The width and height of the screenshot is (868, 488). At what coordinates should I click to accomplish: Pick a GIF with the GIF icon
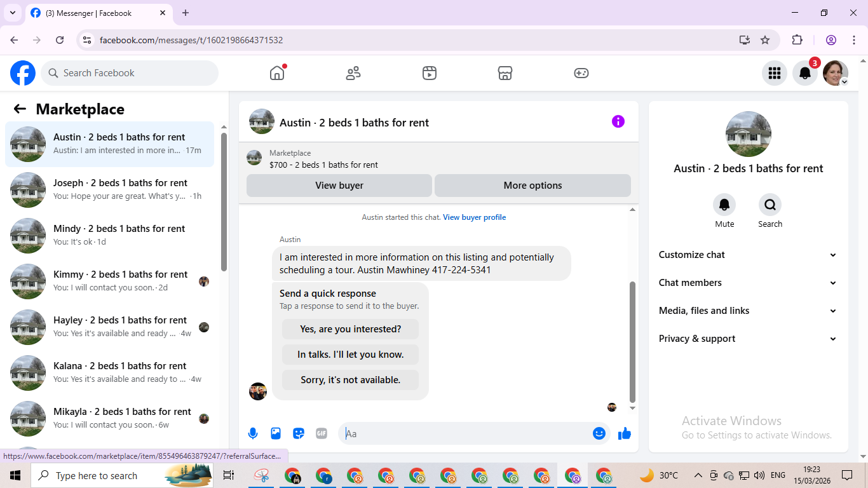[322, 433]
